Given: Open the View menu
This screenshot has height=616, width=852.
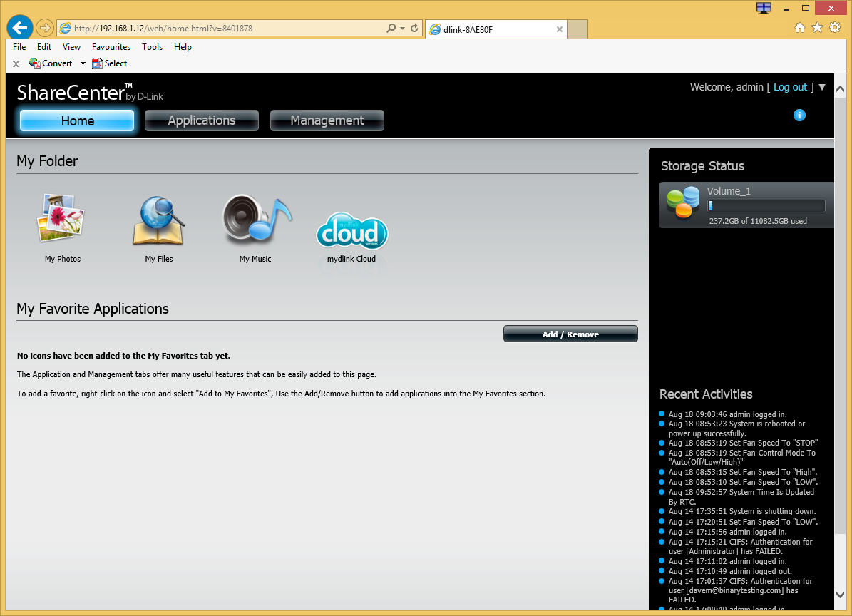Looking at the screenshot, I should tap(71, 47).
